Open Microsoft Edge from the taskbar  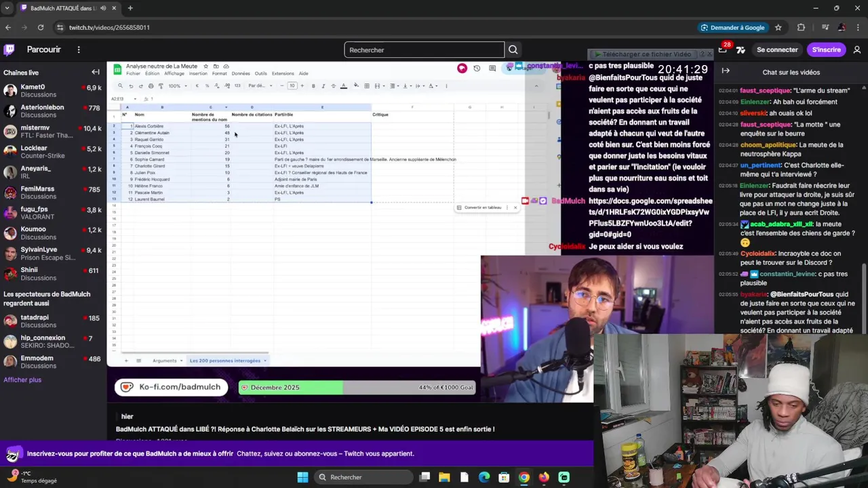tap(484, 477)
